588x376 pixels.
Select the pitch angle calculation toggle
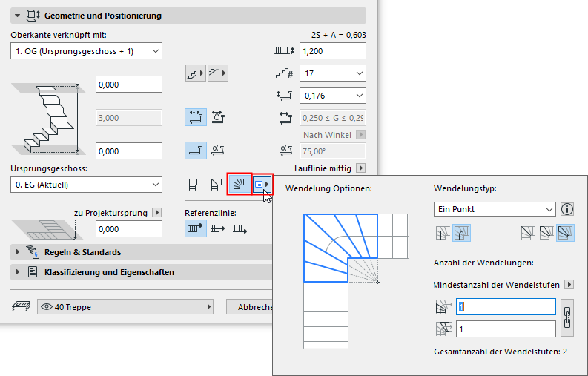pyautogui.click(x=218, y=151)
